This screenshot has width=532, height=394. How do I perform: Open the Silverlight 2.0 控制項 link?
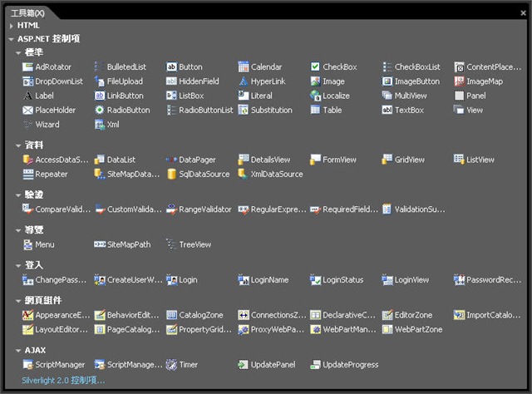click(x=63, y=380)
